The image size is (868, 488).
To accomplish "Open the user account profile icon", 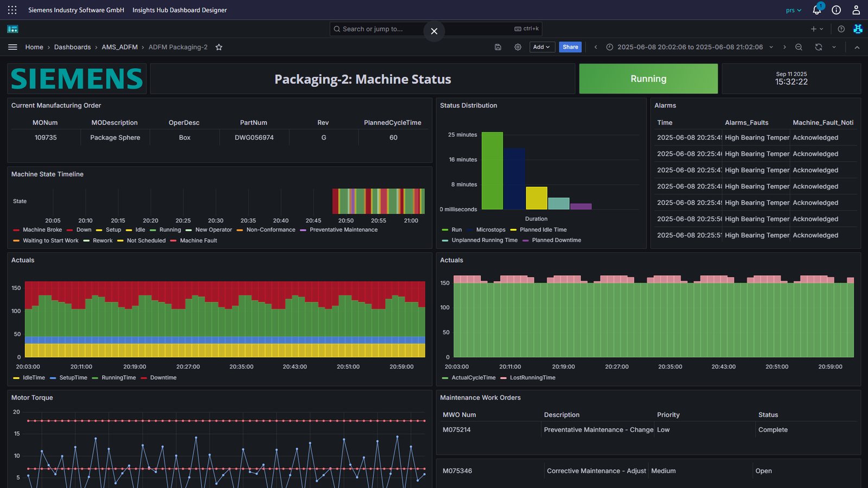I will (856, 10).
